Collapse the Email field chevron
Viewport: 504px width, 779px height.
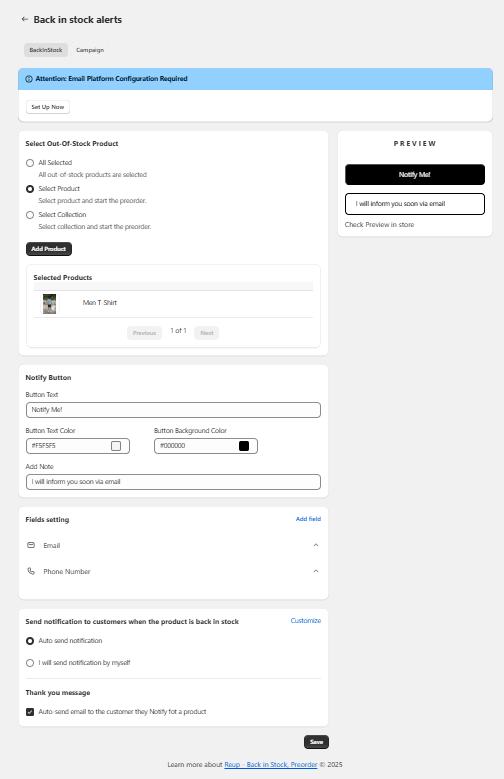[316, 545]
